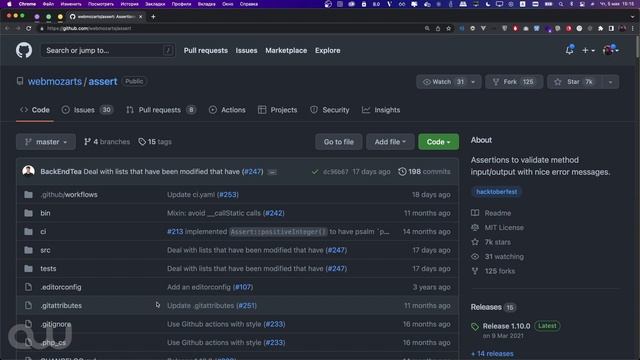Open a new browser tab
This screenshot has width=640, height=360.
click(x=153, y=17)
